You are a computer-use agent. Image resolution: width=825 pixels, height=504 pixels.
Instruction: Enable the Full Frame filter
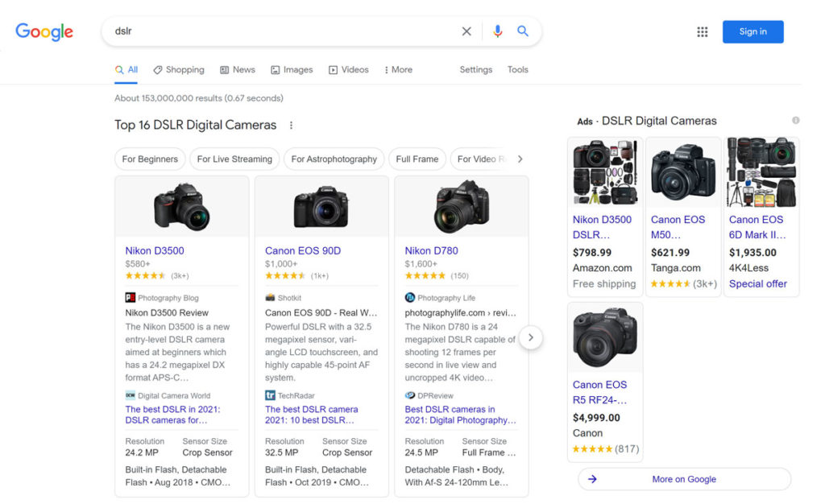coord(417,159)
